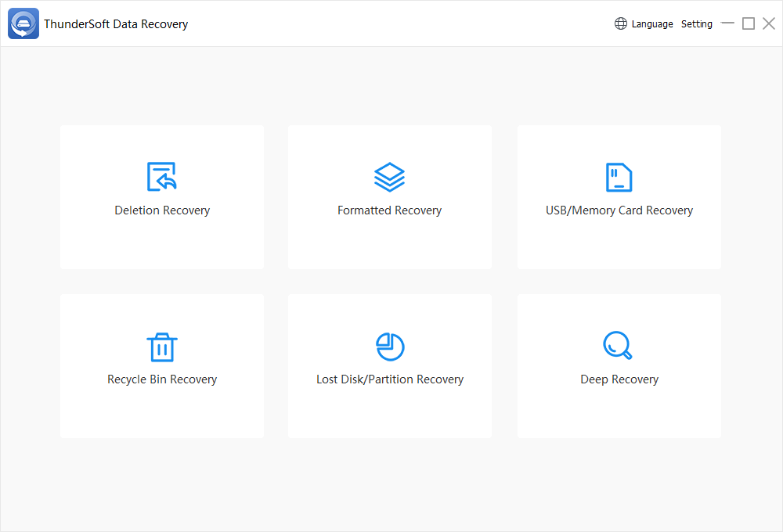Maximize the application window
Screen dimensions: 783x532
[748, 23]
